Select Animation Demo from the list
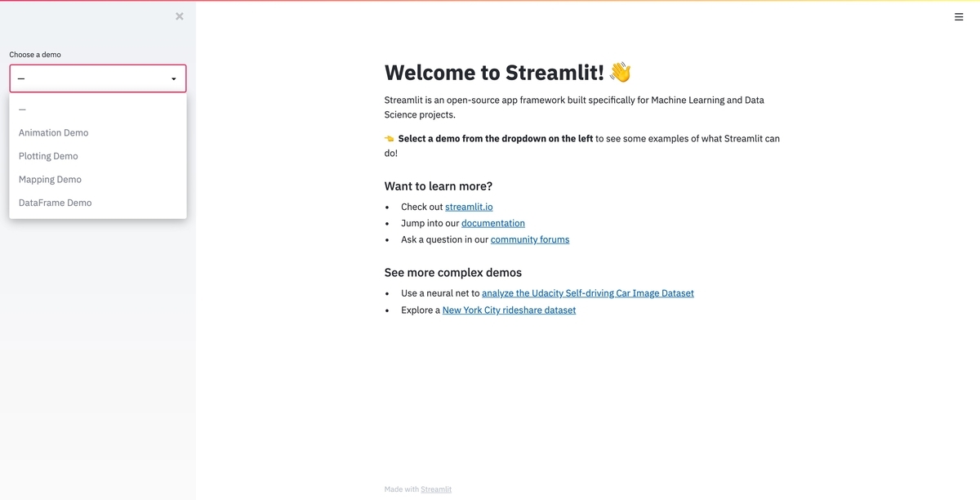Screen dimensions: 980x500 [x=98, y=132]
